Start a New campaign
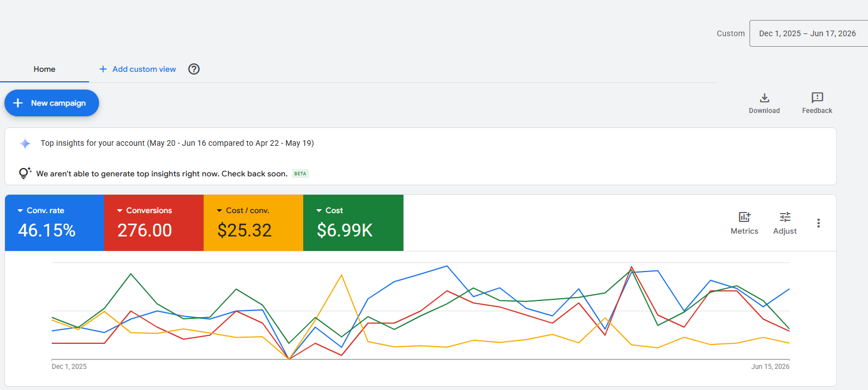Image resolution: width=868 pixels, height=390 pixels. (x=52, y=103)
